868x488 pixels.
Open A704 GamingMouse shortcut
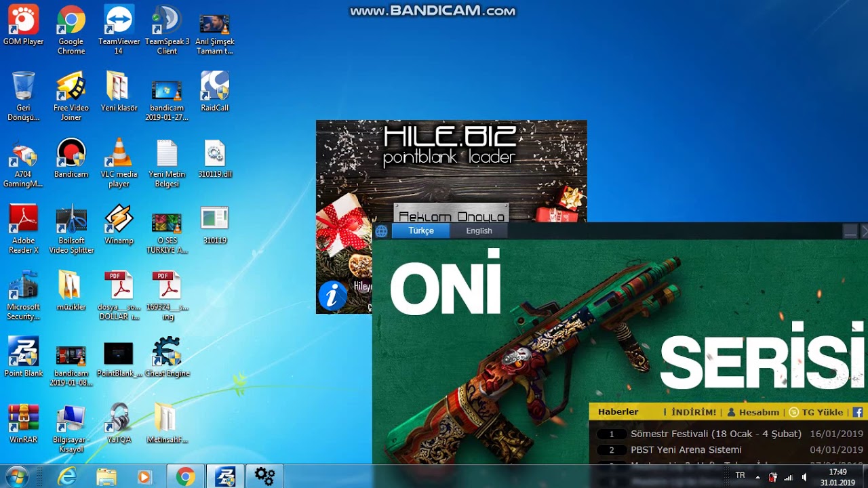(x=23, y=163)
